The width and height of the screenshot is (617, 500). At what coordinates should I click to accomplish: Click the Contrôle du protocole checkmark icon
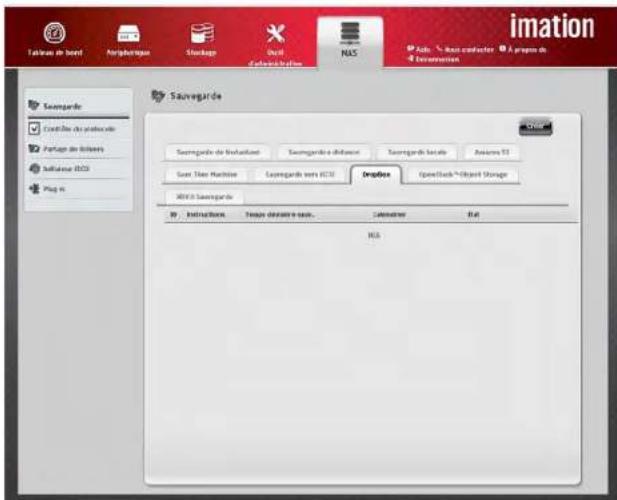(x=34, y=129)
